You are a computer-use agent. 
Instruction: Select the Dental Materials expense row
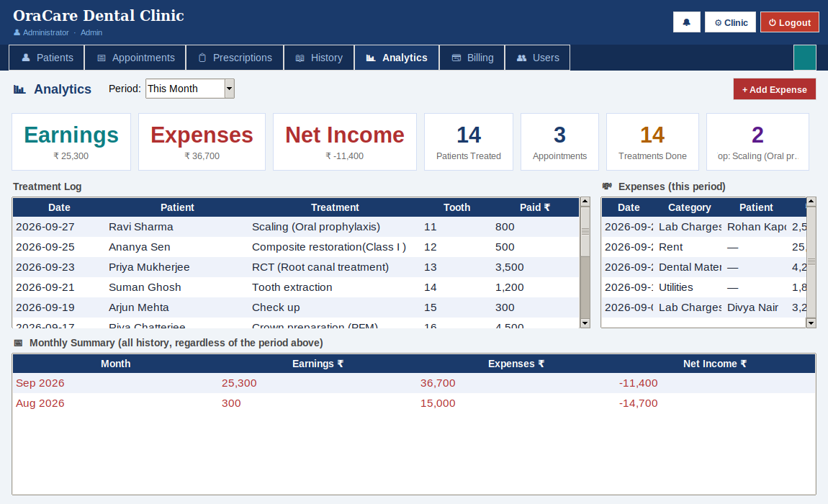pyautogui.click(x=704, y=267)
